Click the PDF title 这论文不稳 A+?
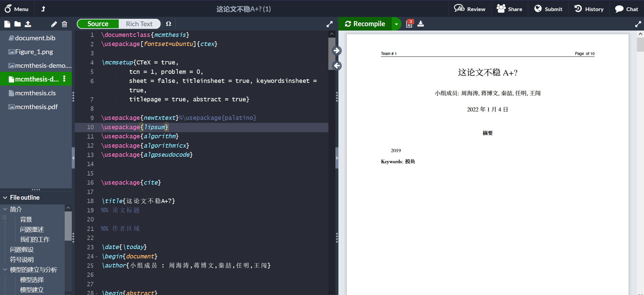The width and height of the screenshot is (644, 295). click(487, 72)
